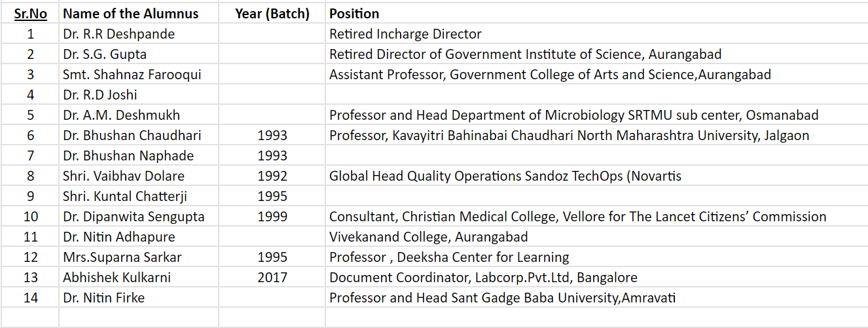This screenshot has height=328, width=868.
Task: Select the Retired Incharge Director cell
Action: pyautogui.click(x=596, y=34)
